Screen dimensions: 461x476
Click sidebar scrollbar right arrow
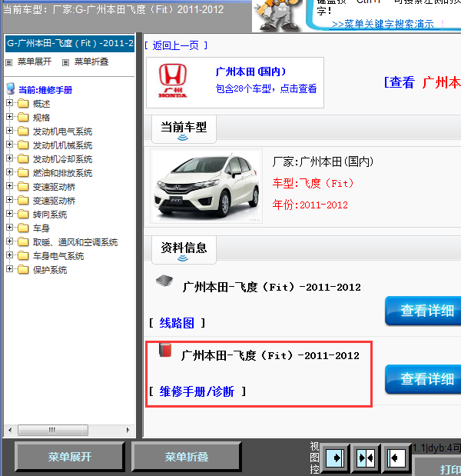(x=128, y=430)
